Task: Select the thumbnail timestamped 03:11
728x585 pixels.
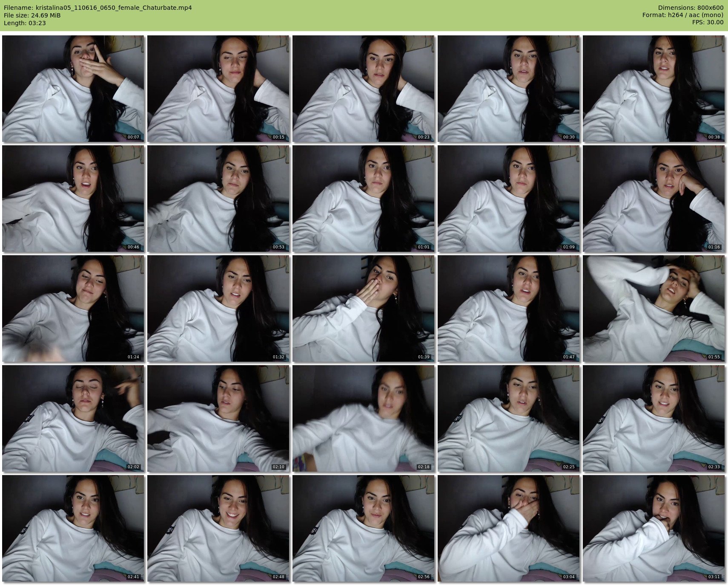Action: 654,528
